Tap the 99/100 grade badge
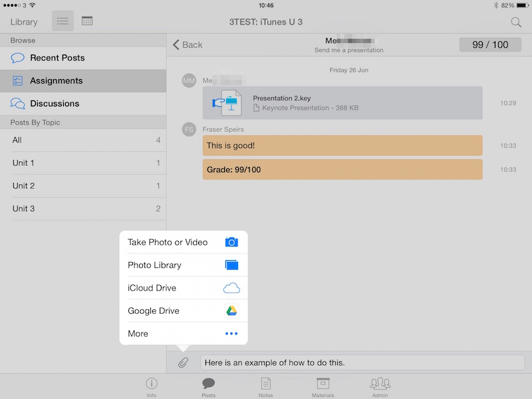 click(490, 45)
